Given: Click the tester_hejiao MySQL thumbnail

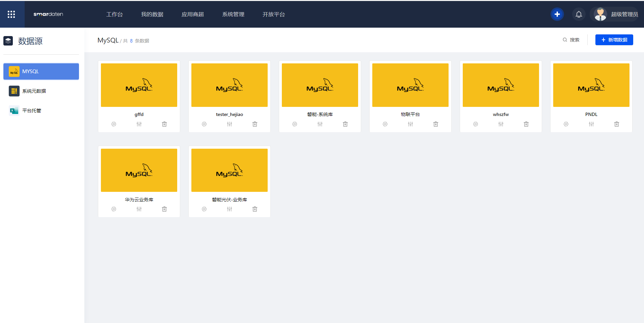Looking at the screenshot, I should click(230, 85).
